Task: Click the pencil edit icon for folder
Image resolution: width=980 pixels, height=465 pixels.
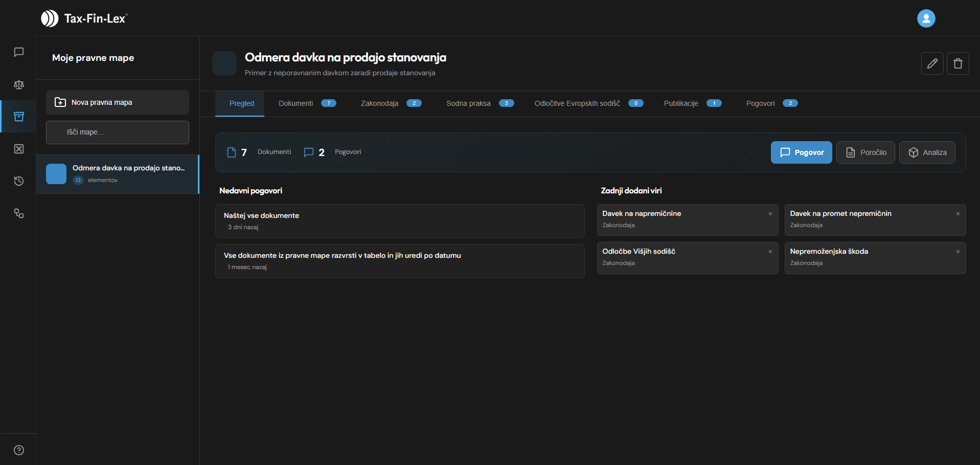Action: click(x=932, y=63)
